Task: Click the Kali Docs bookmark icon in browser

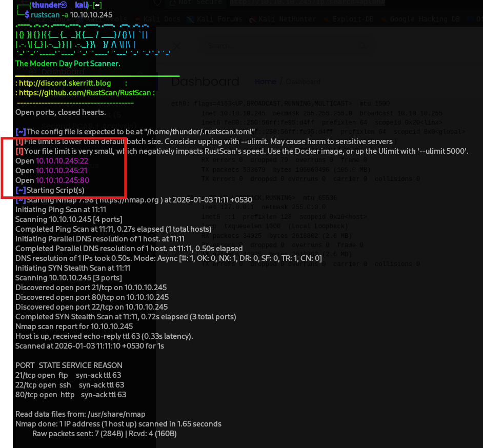Action: [x=138, y=19]
